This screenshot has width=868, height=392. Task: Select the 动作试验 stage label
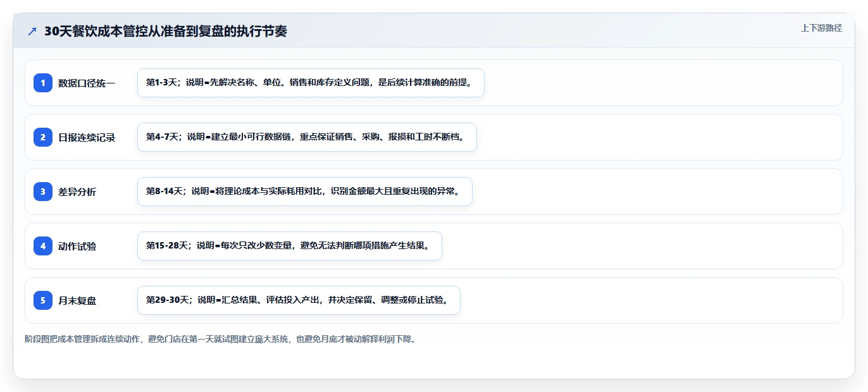pyautogui.click(x=77, y=246)
